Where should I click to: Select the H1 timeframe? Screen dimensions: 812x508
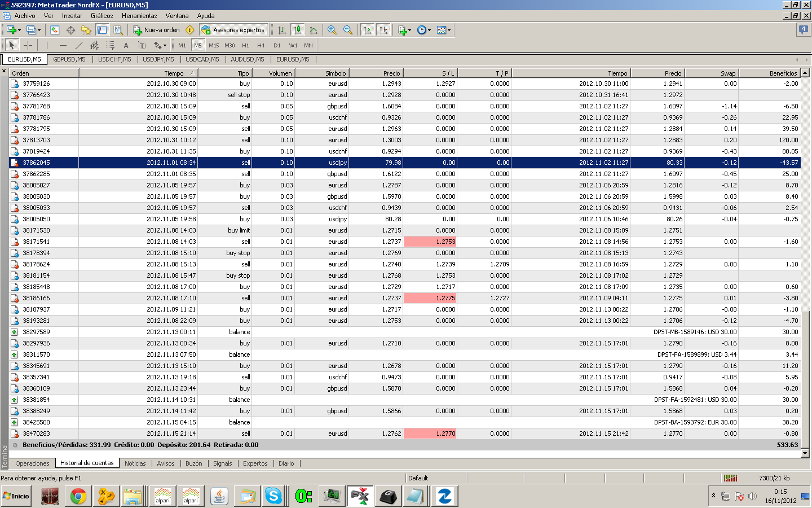(245, 45)
